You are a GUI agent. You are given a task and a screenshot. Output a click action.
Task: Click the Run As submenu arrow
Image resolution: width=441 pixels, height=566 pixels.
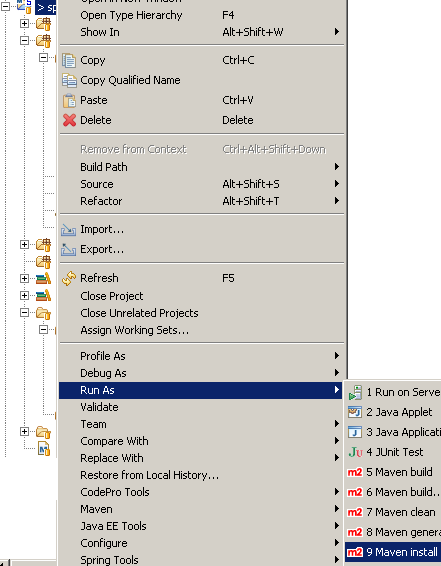(x=336, y=390)
